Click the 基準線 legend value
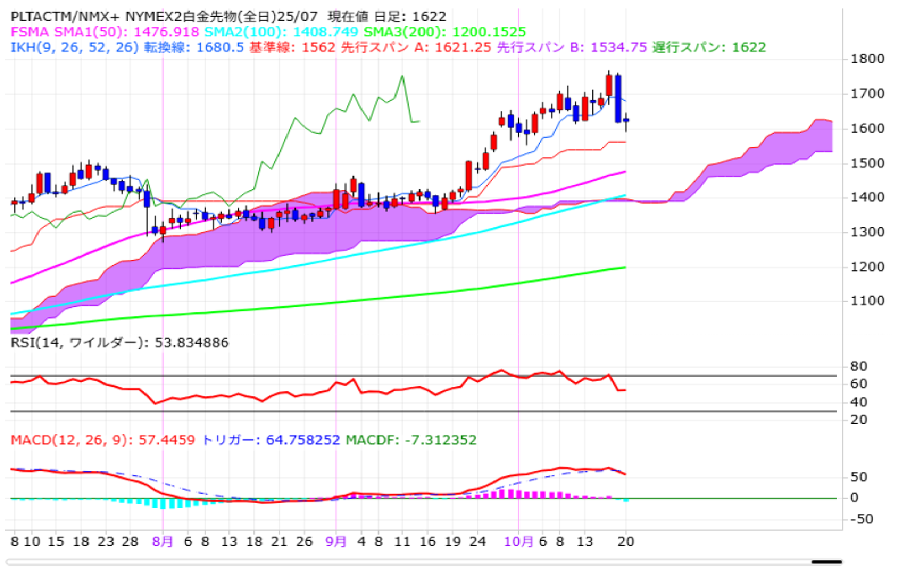Viewport: 905px width, 588px height. (284, 47)
